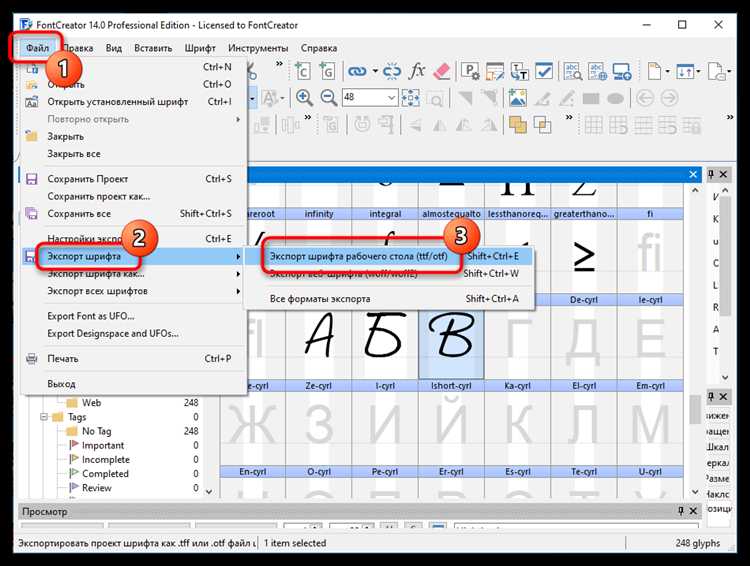Click the zoom in magnifier icon
This screenshot has height=566, width=750.
304,98
